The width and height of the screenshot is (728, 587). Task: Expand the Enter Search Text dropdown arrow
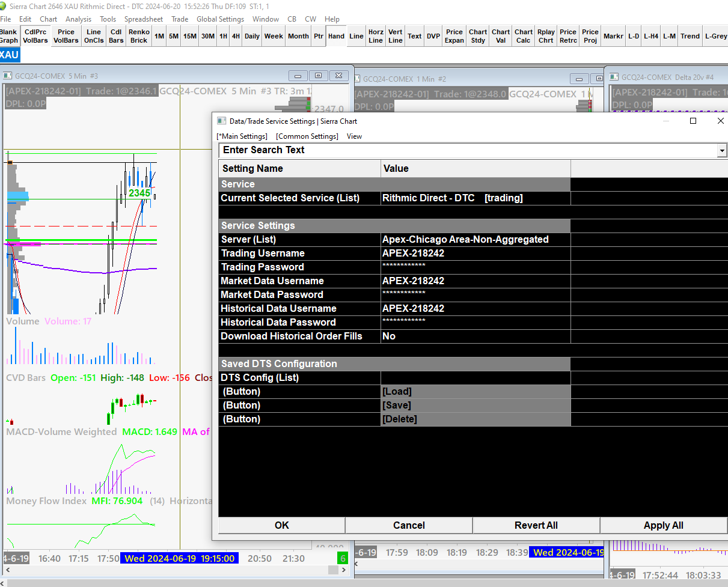pyautogui.click(x=721, y=151)
